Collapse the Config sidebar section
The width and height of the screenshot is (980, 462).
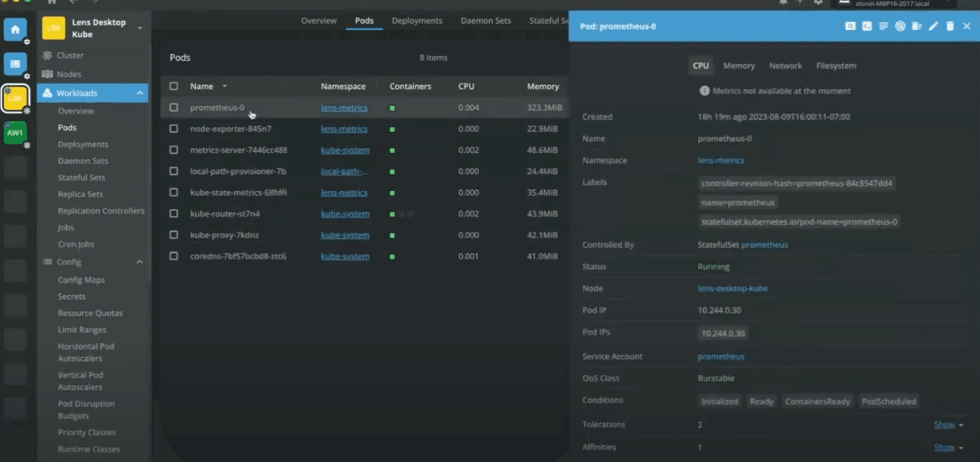139,262
